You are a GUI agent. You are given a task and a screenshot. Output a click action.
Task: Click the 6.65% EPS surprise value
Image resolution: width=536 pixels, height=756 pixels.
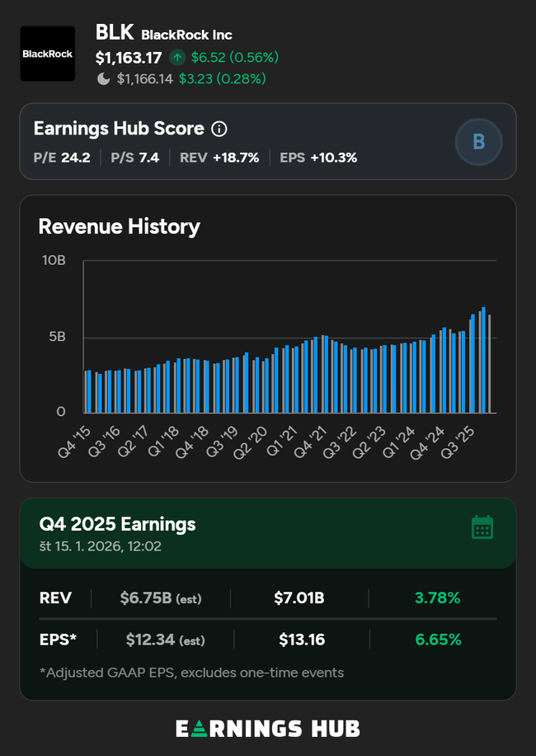click(437, 640)
